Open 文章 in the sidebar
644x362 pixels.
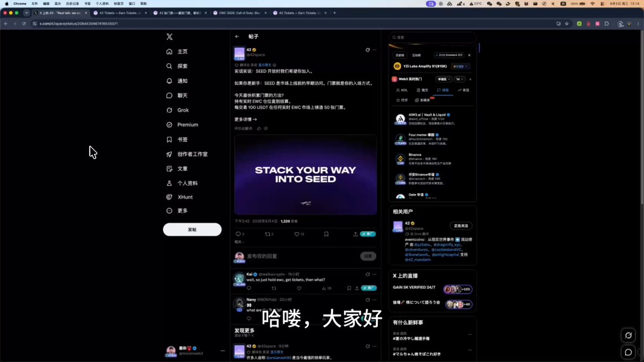177,168
